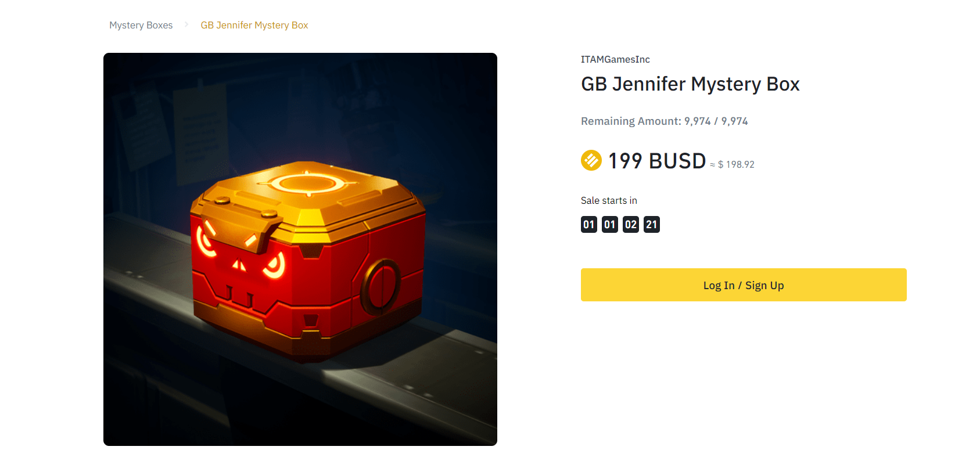The width and height of the screenshot is (980, 468).
Task: Click the 199 BUSD price text
Action: click(657, 161)
